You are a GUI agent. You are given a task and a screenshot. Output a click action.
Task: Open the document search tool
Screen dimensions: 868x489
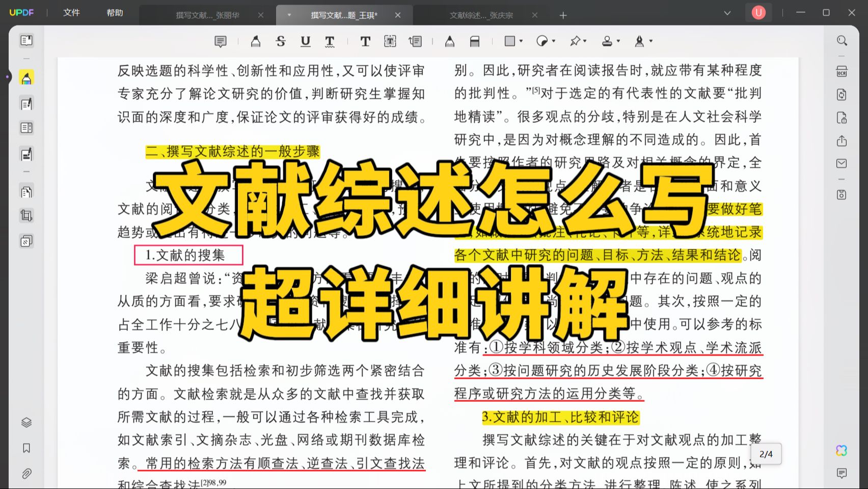tap(841, 40)
